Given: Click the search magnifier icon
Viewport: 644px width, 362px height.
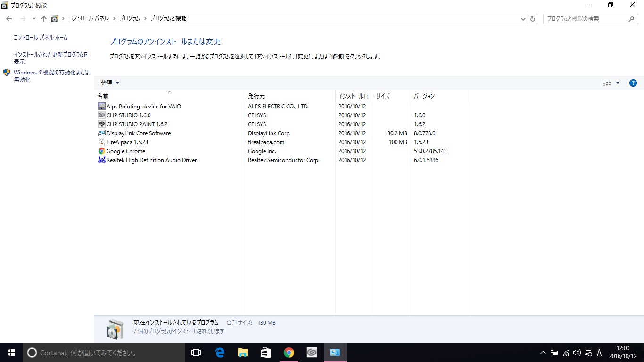Looking at the screenshot, I should click(x=632, y=19).
